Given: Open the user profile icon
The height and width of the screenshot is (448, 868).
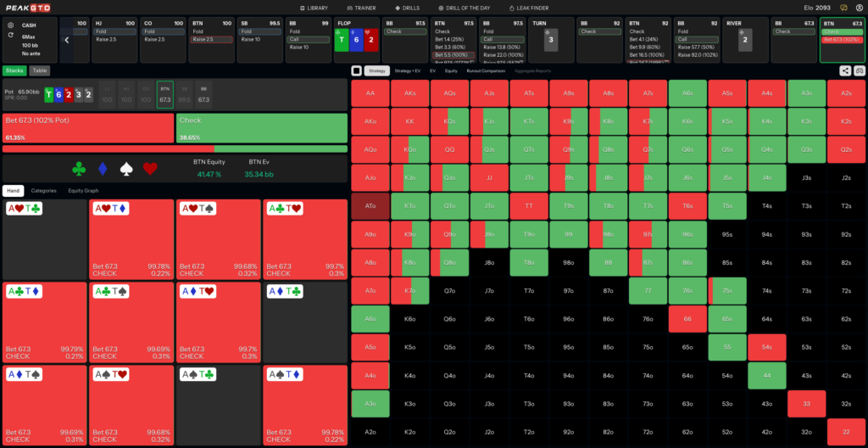Looking at the screenshot, I should (860, 8).
